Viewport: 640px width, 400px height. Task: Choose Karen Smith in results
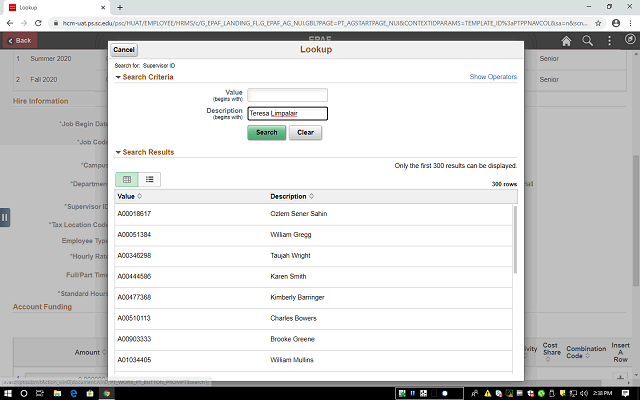[x=288, y=276]
